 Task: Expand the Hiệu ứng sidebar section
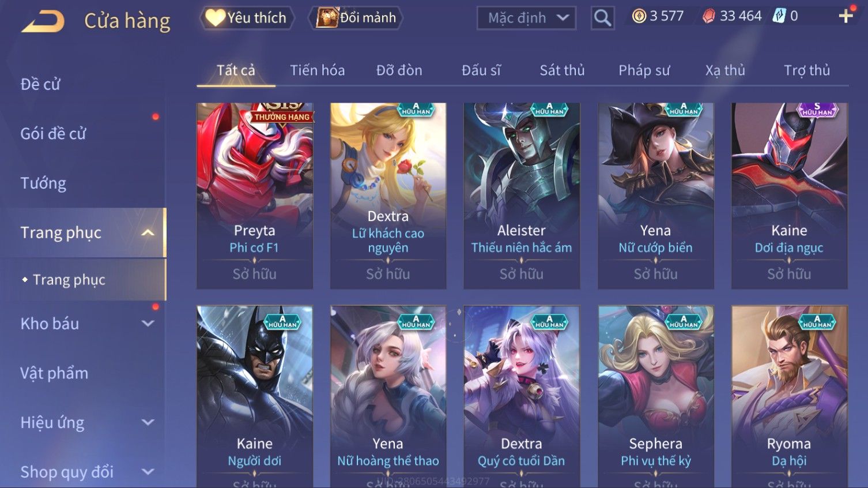coord(148,422)
